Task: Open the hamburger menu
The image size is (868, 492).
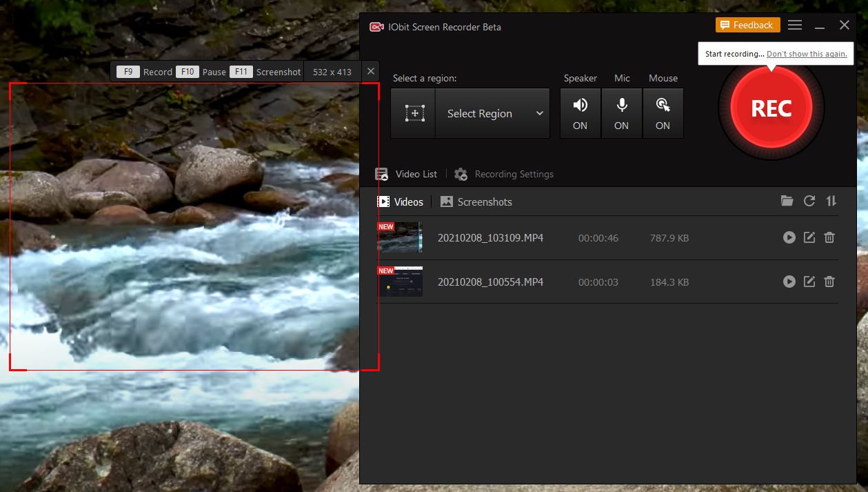Action: (794, 24)
